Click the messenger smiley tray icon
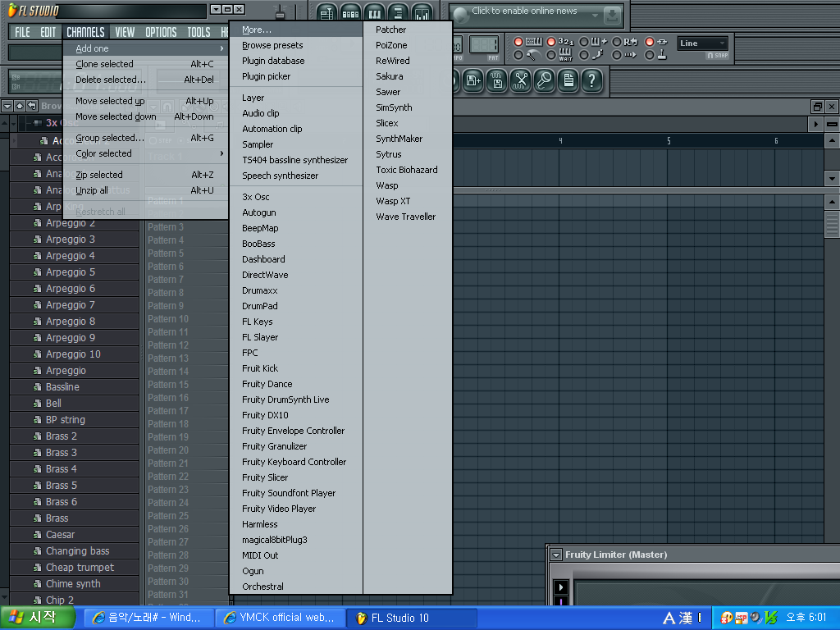Viewport: 840px width, 630px height. click(727, 618)
